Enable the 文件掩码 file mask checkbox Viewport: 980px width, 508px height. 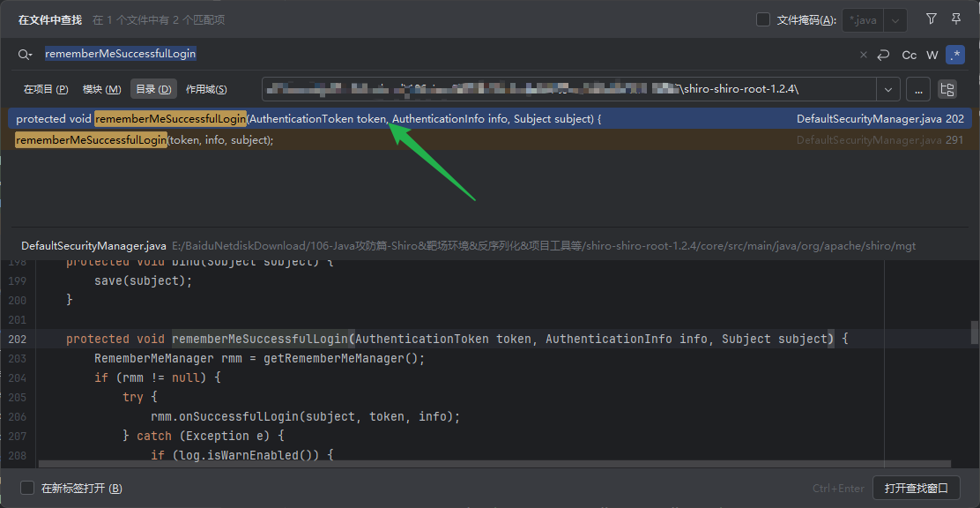(763, 20)
